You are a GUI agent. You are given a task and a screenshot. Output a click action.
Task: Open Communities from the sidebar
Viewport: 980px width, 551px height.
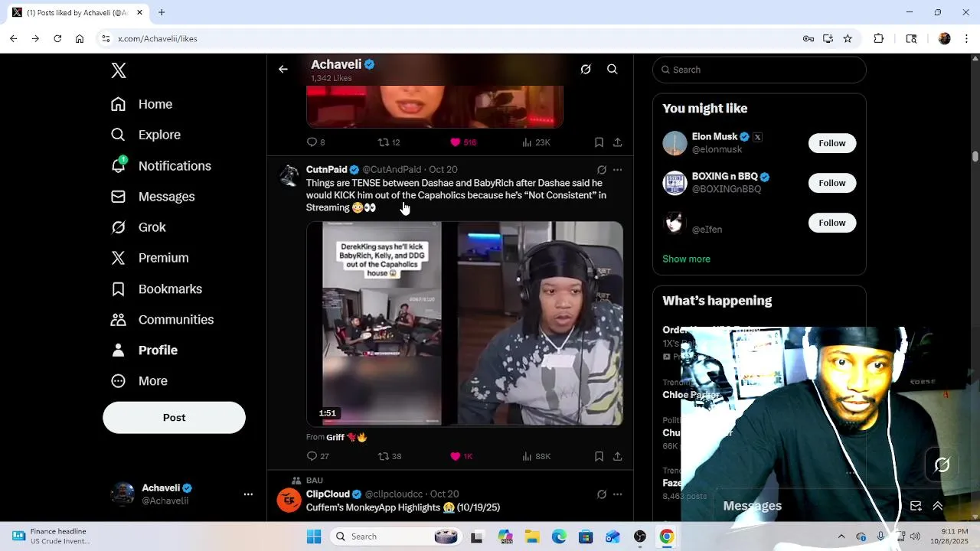(162, 320)
